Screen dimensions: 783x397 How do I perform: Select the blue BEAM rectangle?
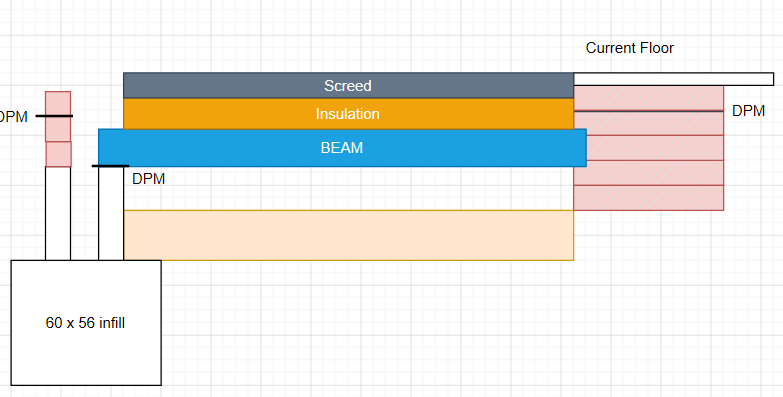coord(342,148)
